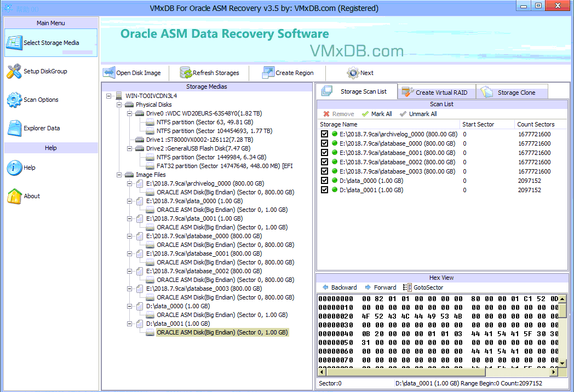Click the green Mark All checkmark icon

[x=365, y=114]
